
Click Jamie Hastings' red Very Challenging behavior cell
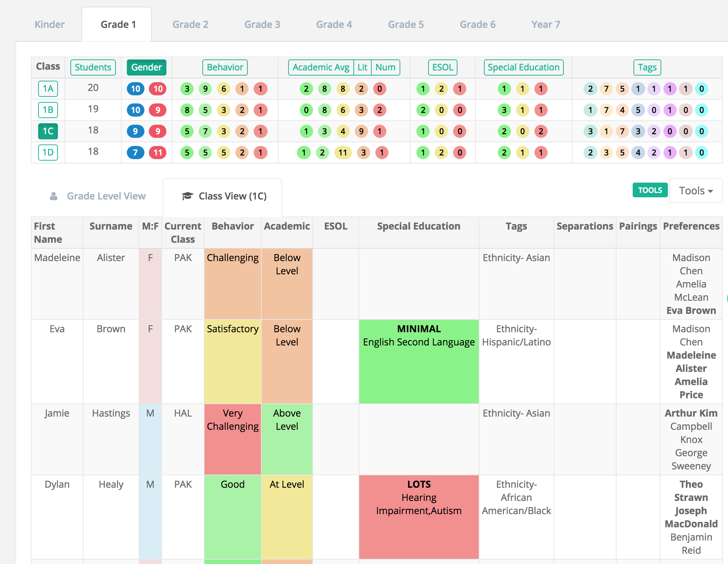pyautogui.click(x=233, y=439)
